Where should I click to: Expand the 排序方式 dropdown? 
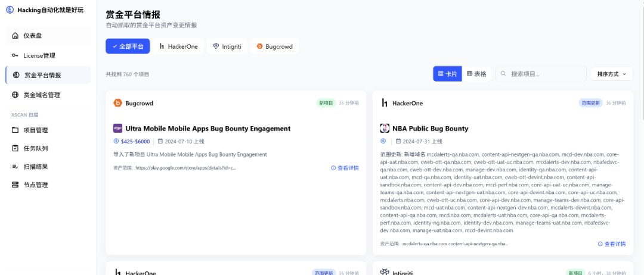pos(612,74)
